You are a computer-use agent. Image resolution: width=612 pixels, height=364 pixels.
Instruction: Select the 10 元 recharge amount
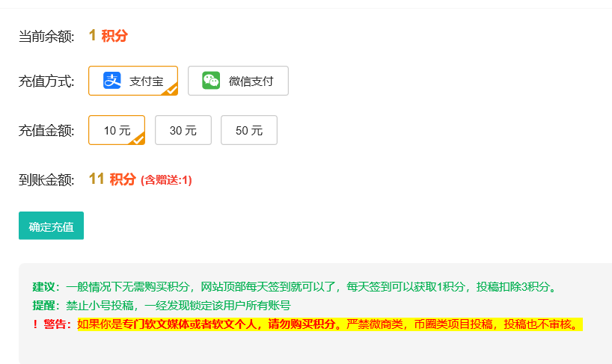[117, 130]
